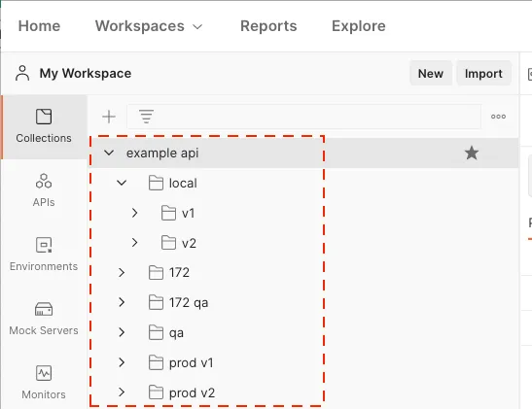Click the filter icon in the search bar
Viewport: 532px width, 409px height.
(x=146, y=117)
